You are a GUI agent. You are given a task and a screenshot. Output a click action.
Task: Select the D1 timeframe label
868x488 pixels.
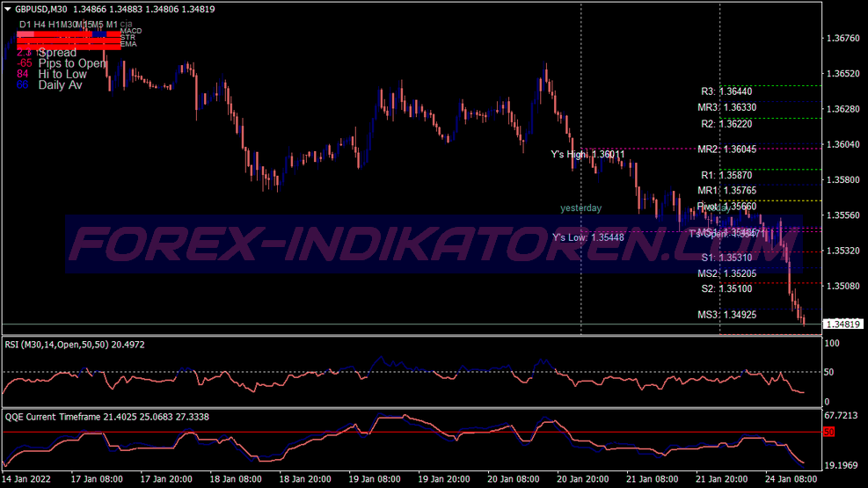coord(25,23)
